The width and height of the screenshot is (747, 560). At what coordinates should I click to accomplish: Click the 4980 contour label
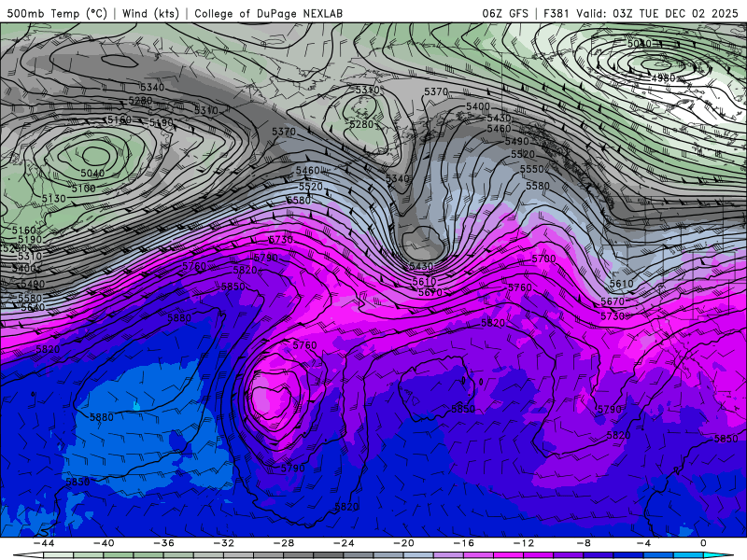[x=663, y=77]
